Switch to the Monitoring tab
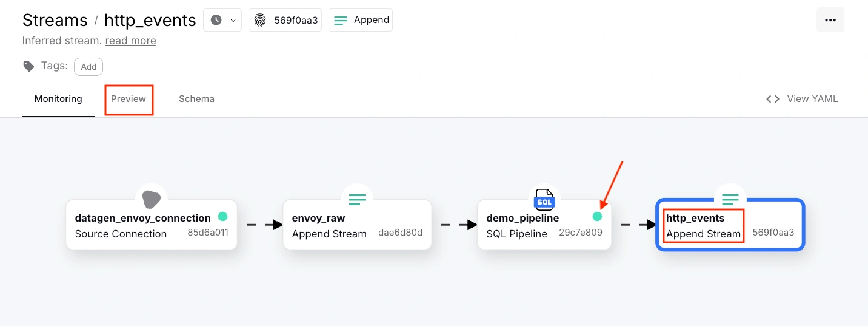The width and height of the screenshot is (868, 326). tap(58, 99)
